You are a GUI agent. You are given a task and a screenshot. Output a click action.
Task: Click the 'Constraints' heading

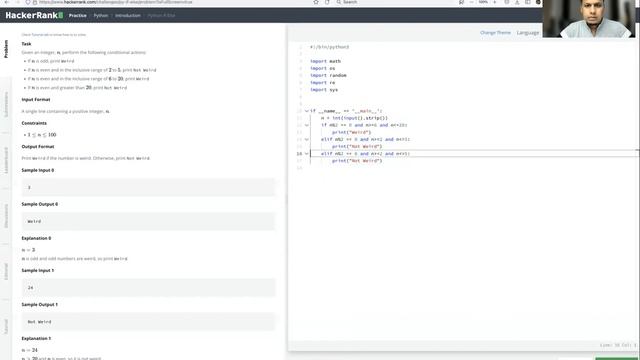point(34,123)
